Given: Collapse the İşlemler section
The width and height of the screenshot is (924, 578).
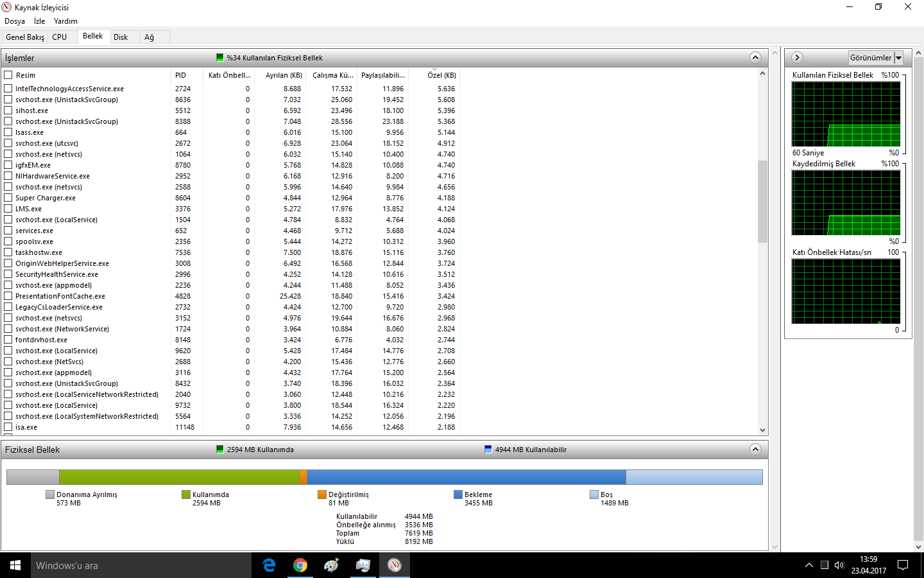Looking at the screenshot, I should click(755, 58).
